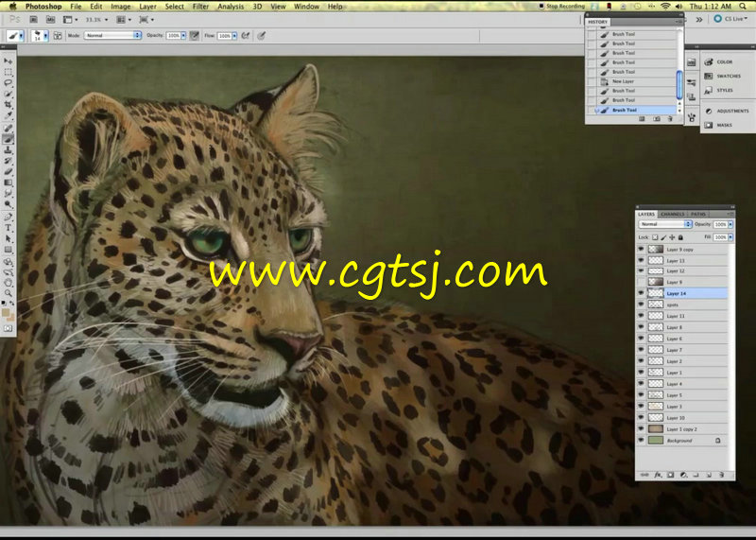Select the Hand tool
The width and height of the screenshot is (756, 540).
tap(9, 283)
